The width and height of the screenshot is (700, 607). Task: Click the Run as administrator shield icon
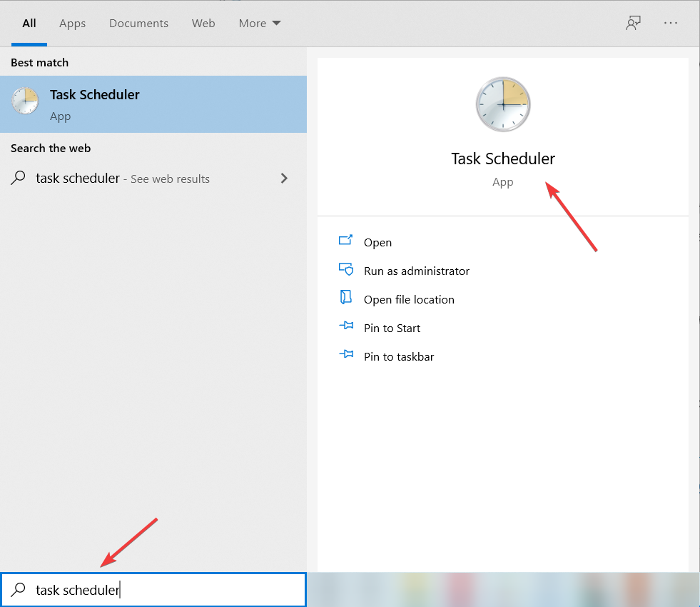[x=346, y=269]
